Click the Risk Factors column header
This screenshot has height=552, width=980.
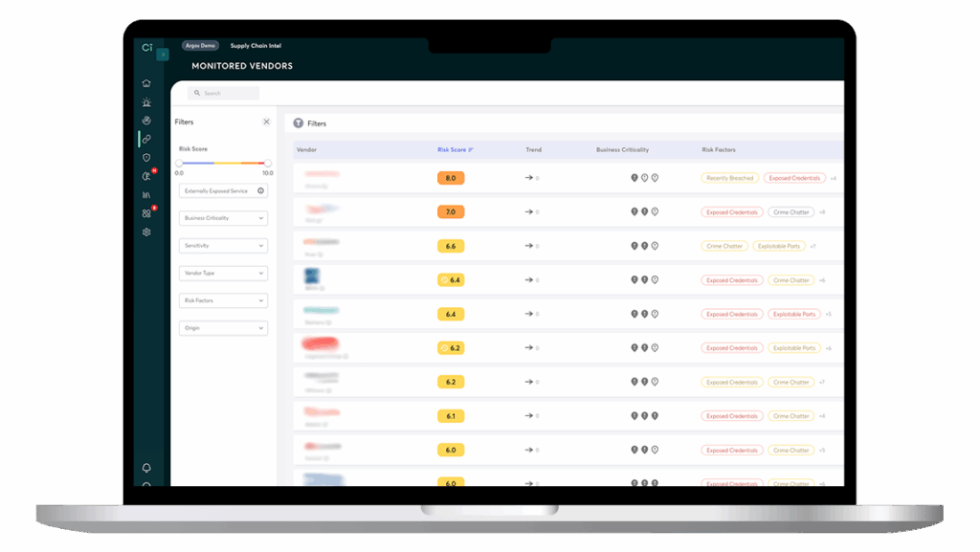719,150
